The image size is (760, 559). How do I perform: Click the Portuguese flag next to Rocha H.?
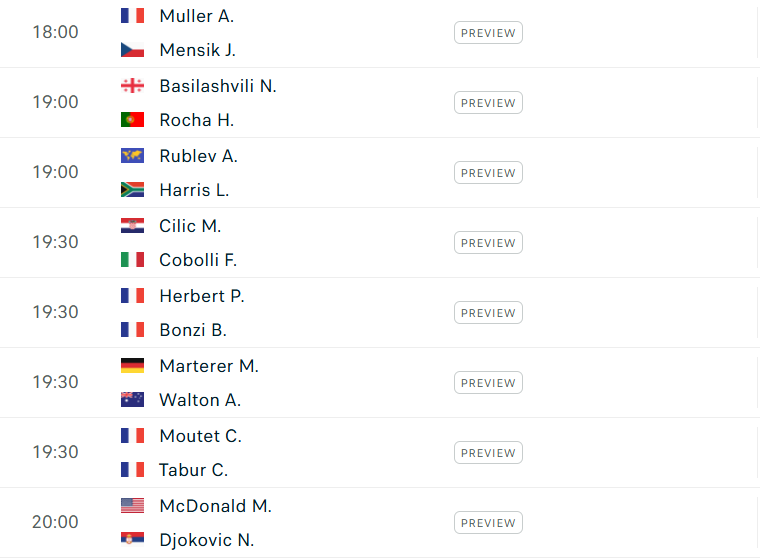coord(132,120)
